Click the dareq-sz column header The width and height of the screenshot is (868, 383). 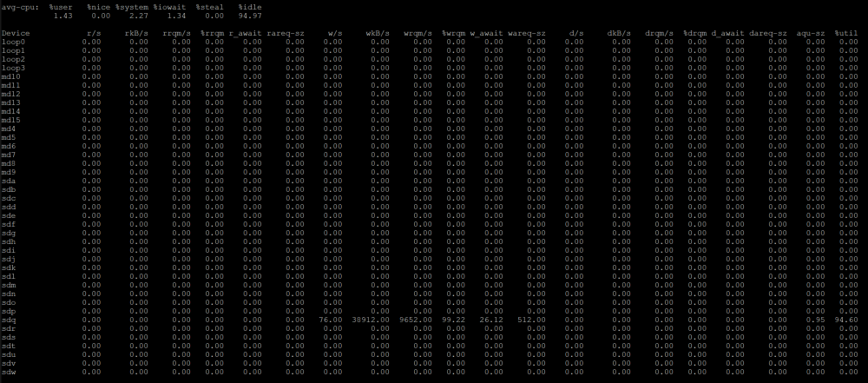tap(768, 33)
